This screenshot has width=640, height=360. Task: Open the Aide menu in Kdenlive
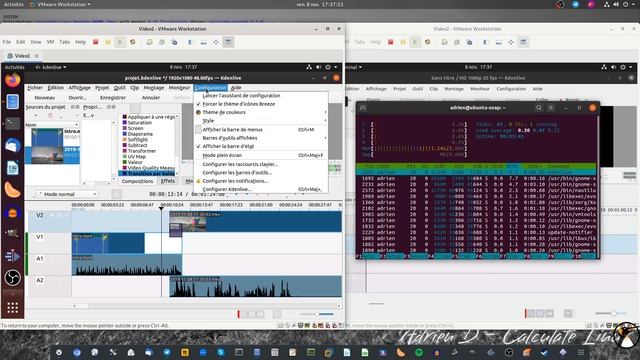tap(236, 88)
